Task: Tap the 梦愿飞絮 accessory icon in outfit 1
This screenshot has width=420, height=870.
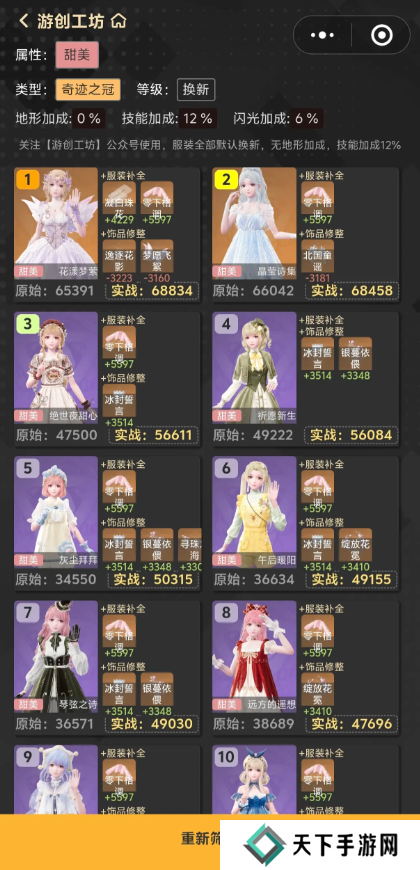Action: pyautogui.click(x=156, y=256)
